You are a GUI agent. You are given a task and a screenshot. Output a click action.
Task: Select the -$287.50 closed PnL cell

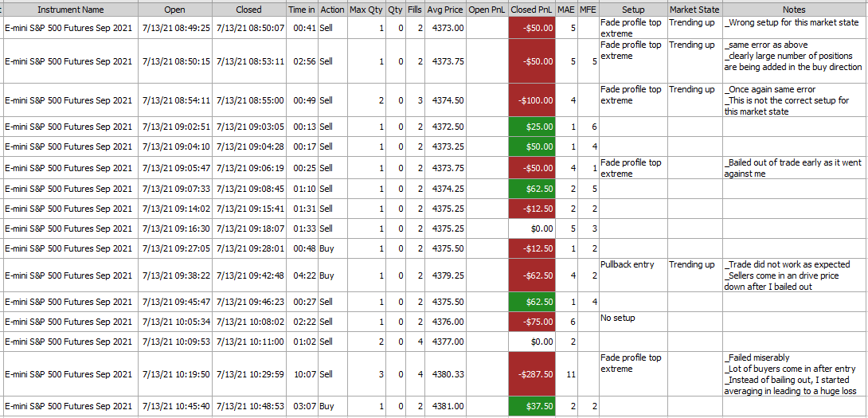pyautogui.click(x=531, y=373)
